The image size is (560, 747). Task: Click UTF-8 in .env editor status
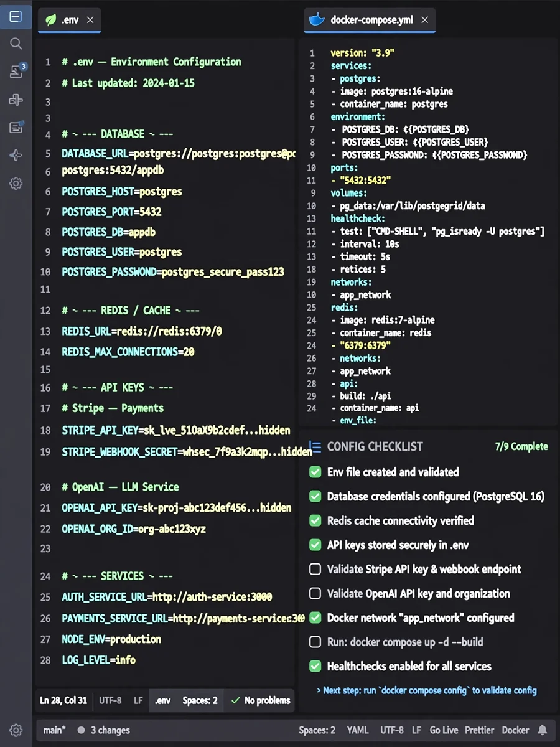(x=110, y=700)
